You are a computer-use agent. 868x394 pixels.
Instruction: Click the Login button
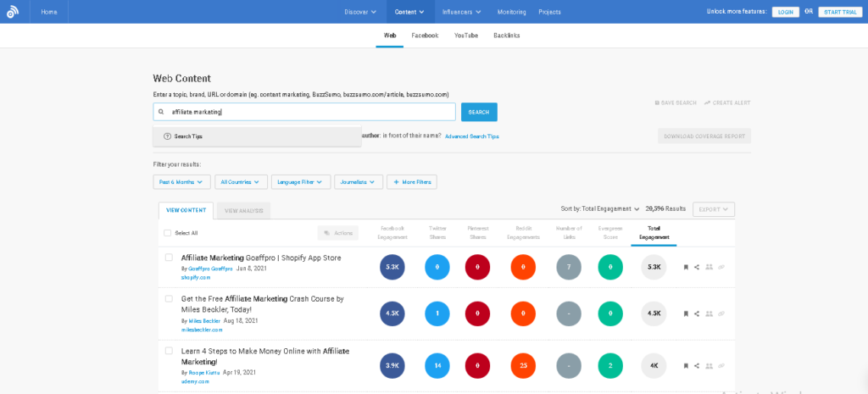coord(786,12)
